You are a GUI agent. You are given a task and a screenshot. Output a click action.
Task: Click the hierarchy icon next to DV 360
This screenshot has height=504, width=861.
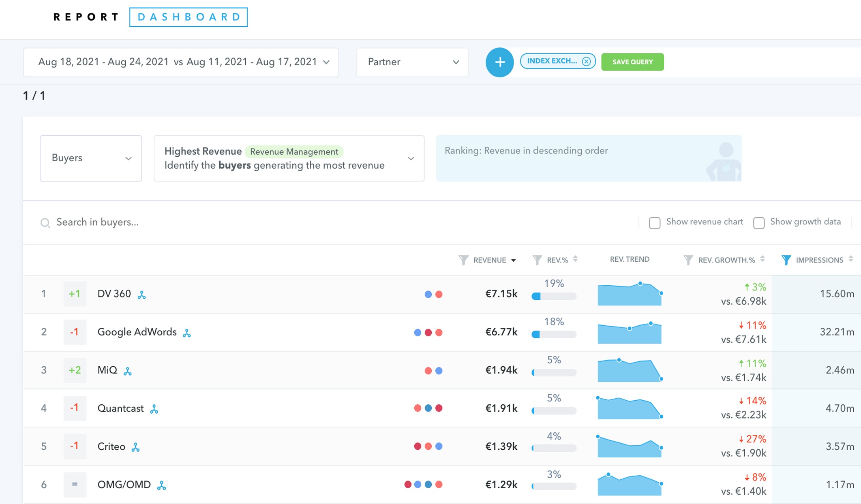point(141,295)
